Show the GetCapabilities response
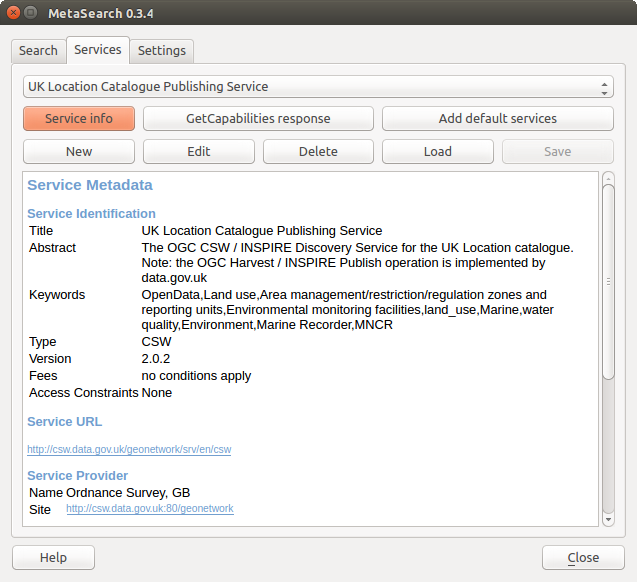The image size is (637, 582). coord(258,118)
